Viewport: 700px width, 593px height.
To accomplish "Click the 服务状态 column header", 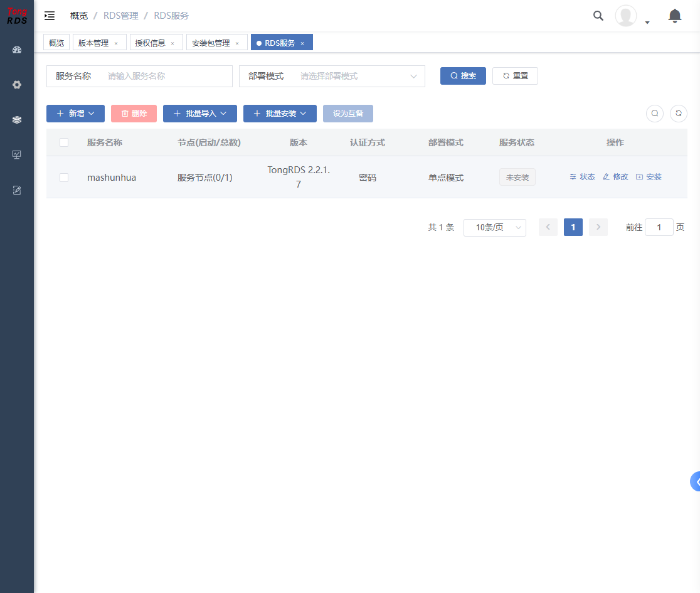I will point(516,142).
